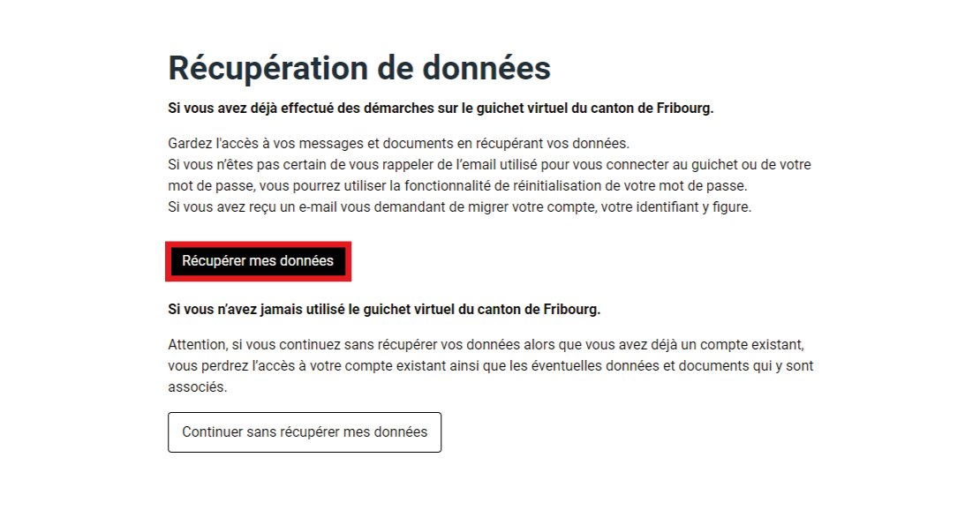The width and height of the screenshot is (980, 510).
Task: Click the bold line 'Si vous n'avez jamais utilisé'
Action: pyautogui.click(x=384, y=309)
